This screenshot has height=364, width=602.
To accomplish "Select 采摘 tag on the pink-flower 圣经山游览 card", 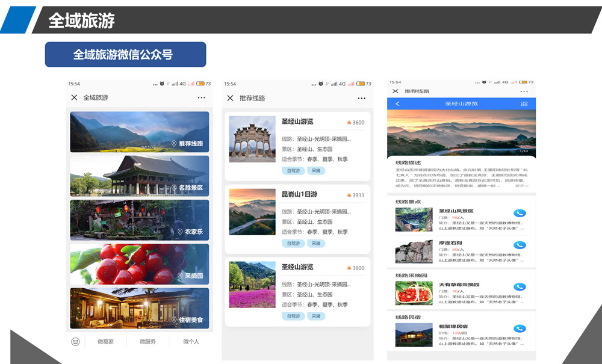I will (x=316, y=316).
